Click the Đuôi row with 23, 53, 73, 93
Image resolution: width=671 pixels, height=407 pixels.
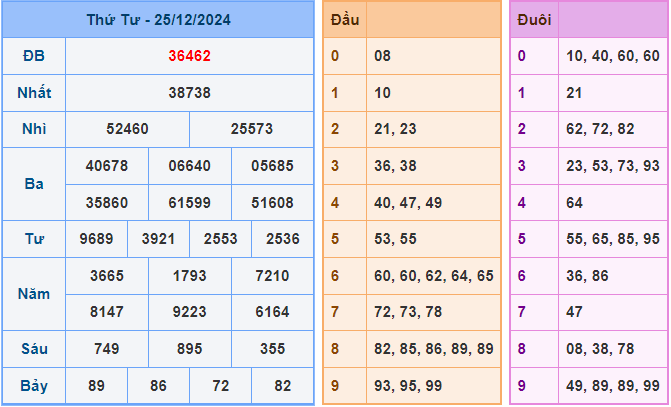(x=610, y=166)
